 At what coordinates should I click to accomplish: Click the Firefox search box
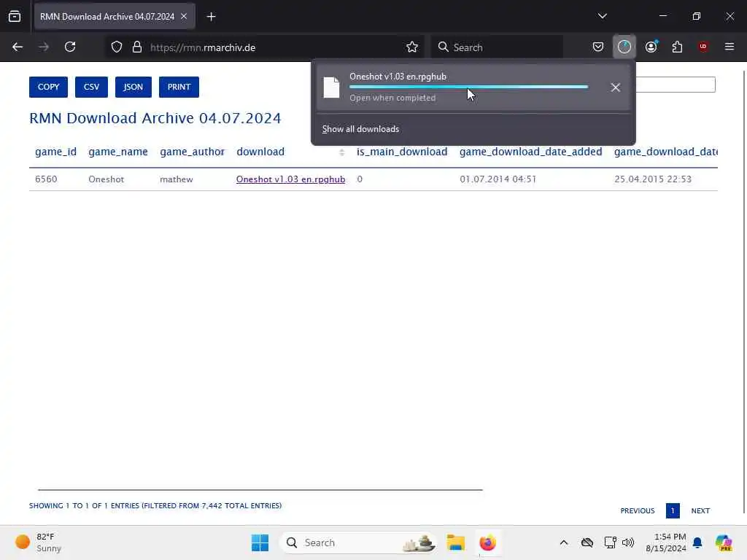click(x=496, y=47)
